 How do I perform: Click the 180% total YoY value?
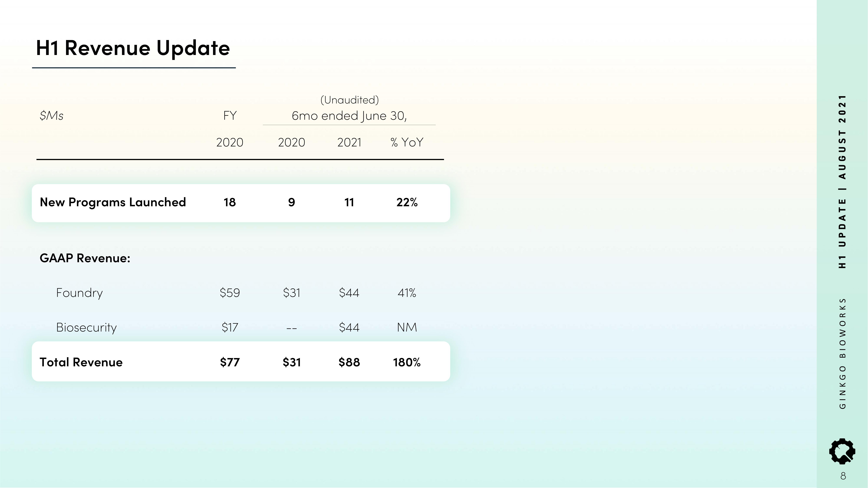pos(407,362)
